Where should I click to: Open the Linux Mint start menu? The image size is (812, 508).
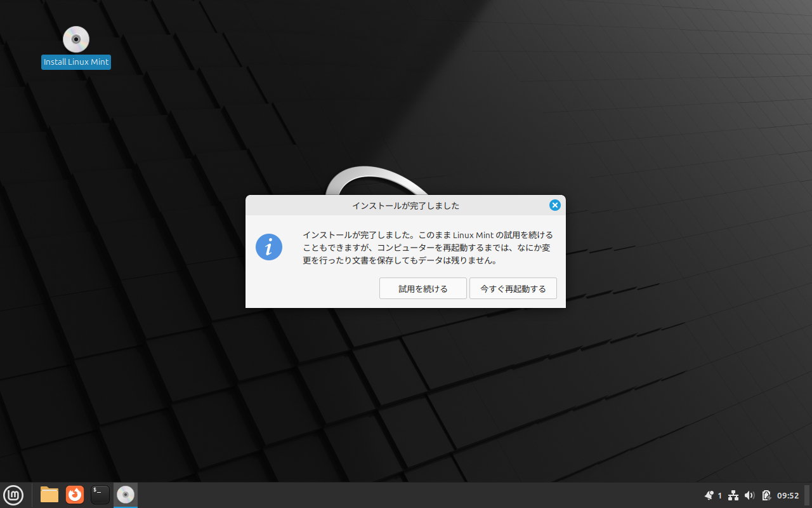tap(13, 494)
